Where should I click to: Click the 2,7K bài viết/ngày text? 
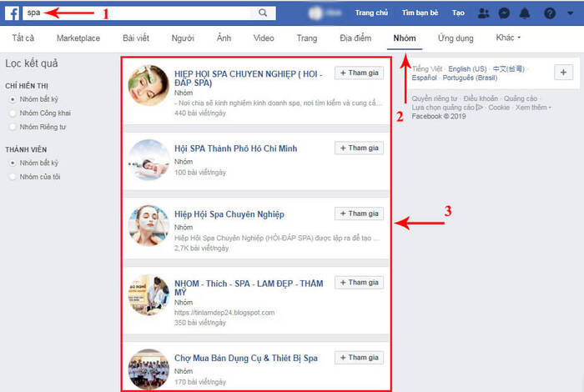click(x=202, y=249)
